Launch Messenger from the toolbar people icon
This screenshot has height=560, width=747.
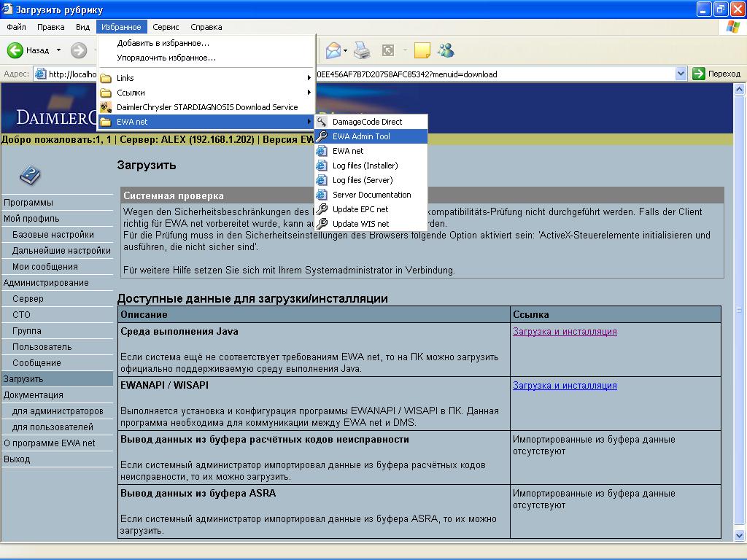pos(446,50)
